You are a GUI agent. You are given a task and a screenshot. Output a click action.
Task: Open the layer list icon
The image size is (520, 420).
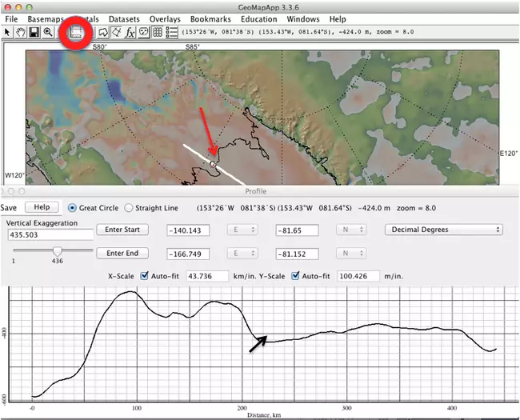[x=171, y=33]
